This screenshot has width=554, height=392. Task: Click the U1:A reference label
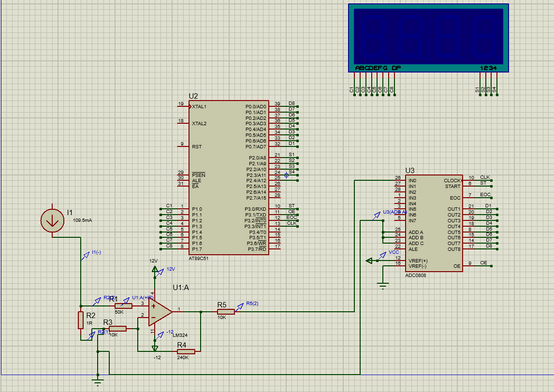tap(181, 288)
